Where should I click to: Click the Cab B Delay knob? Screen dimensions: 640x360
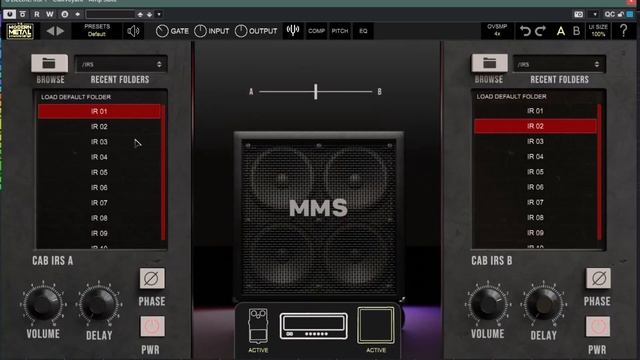543,304
